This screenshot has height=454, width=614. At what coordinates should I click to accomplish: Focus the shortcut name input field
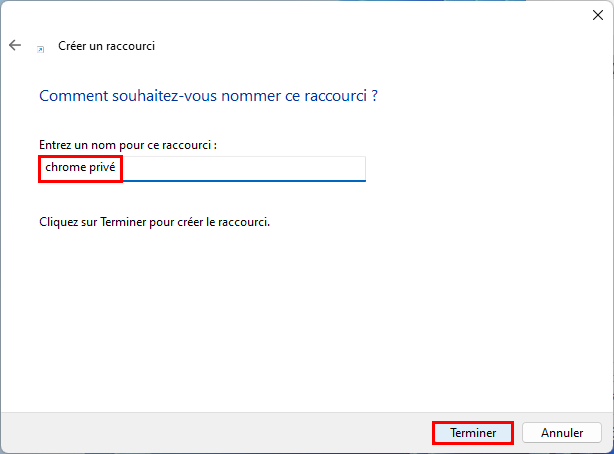point(202,169)
